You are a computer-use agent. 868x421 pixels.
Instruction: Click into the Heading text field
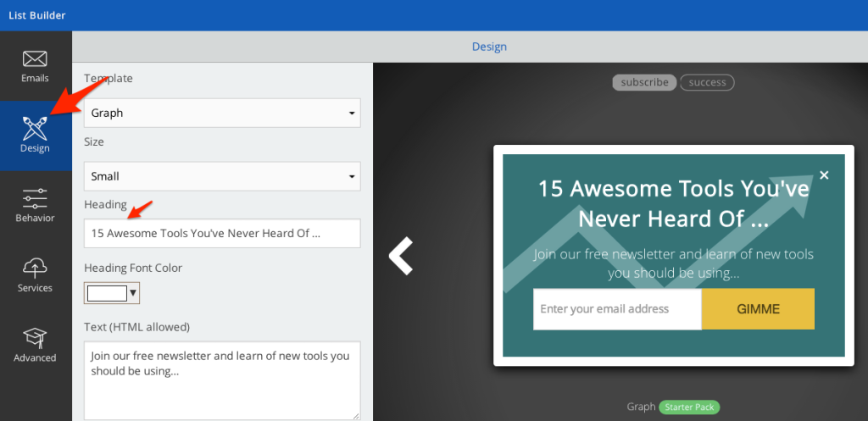coord(222,233)
